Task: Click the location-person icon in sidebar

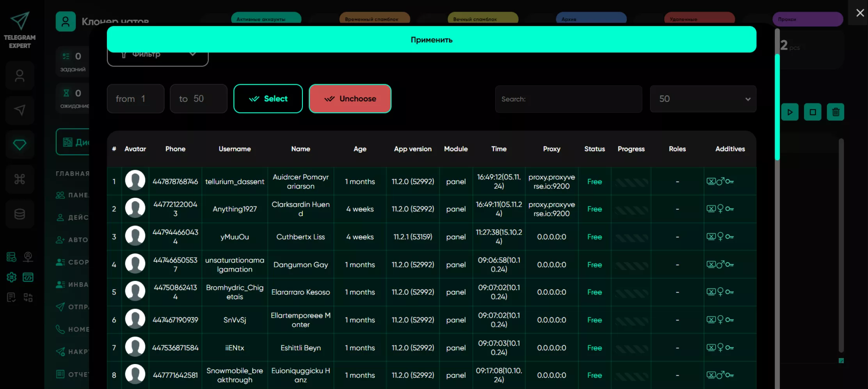Action: coord(28,257)
